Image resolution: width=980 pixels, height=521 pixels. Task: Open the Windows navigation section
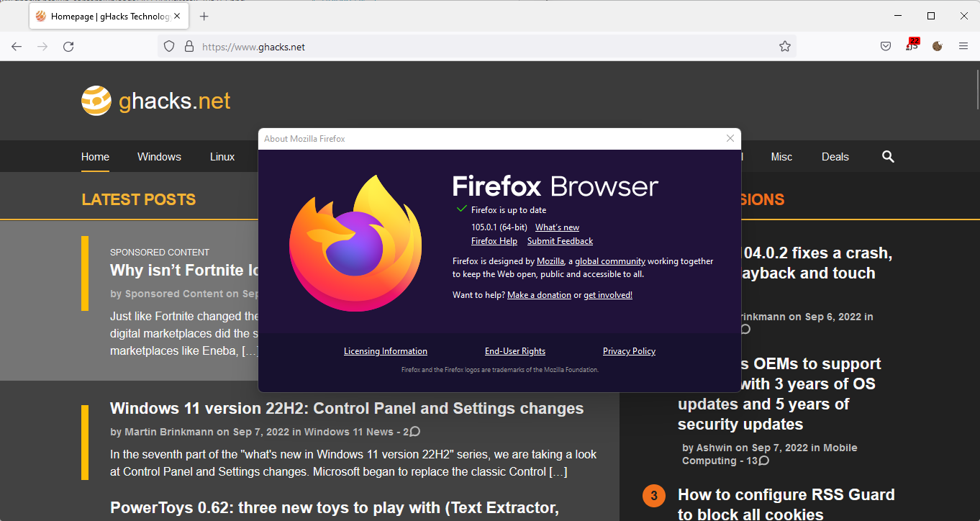159,157
